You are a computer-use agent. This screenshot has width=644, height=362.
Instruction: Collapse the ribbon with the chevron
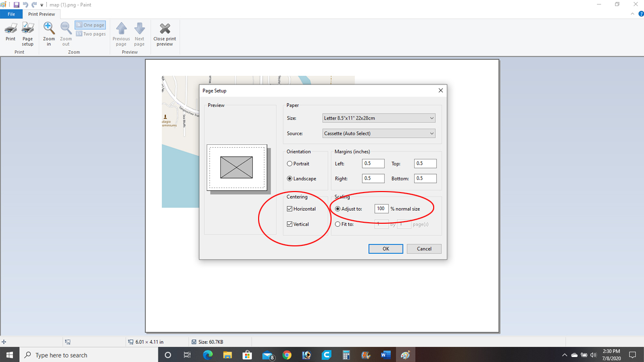pos(633,14)
